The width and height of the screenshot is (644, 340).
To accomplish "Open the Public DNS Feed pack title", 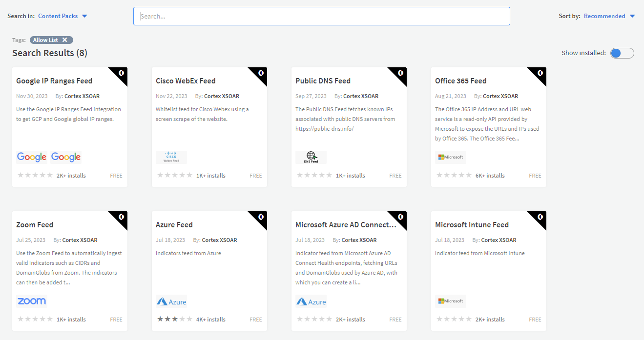I will click(x=323, y=81).
